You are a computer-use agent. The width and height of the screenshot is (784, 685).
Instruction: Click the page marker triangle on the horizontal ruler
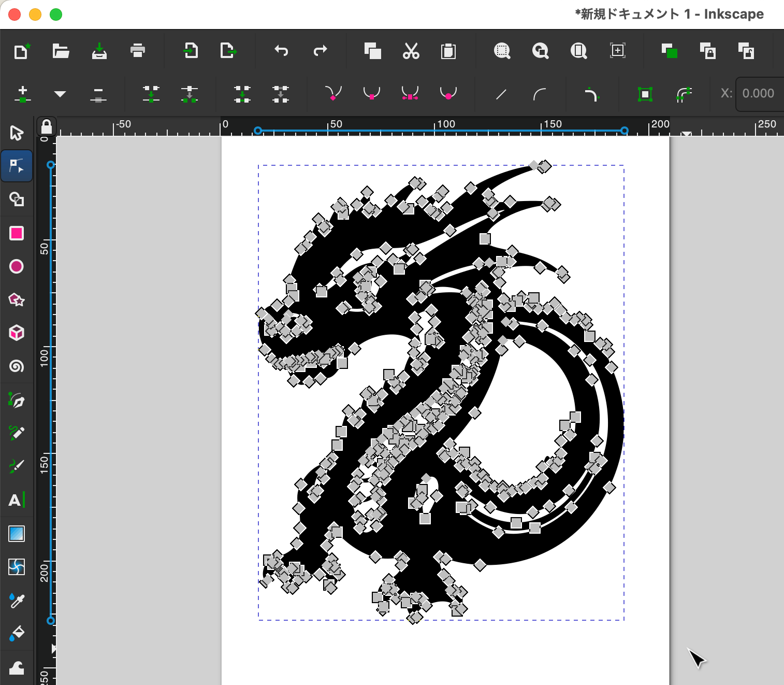686,134
